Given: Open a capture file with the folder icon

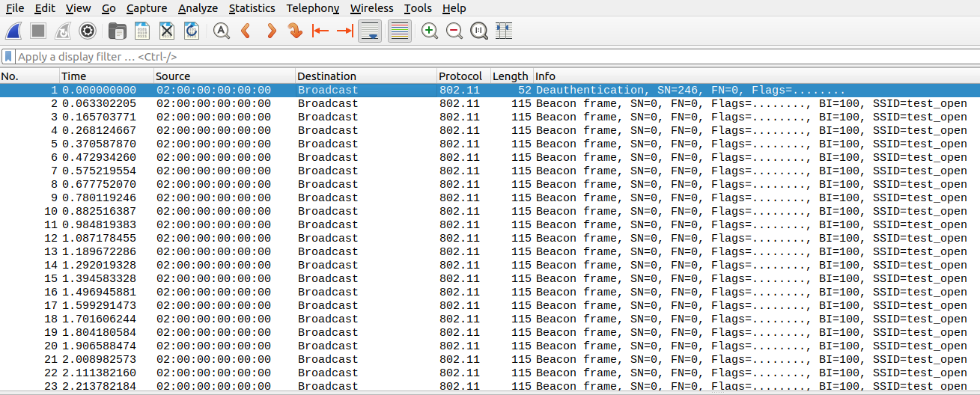Looking at the screenshot, I should click(118, 31).
